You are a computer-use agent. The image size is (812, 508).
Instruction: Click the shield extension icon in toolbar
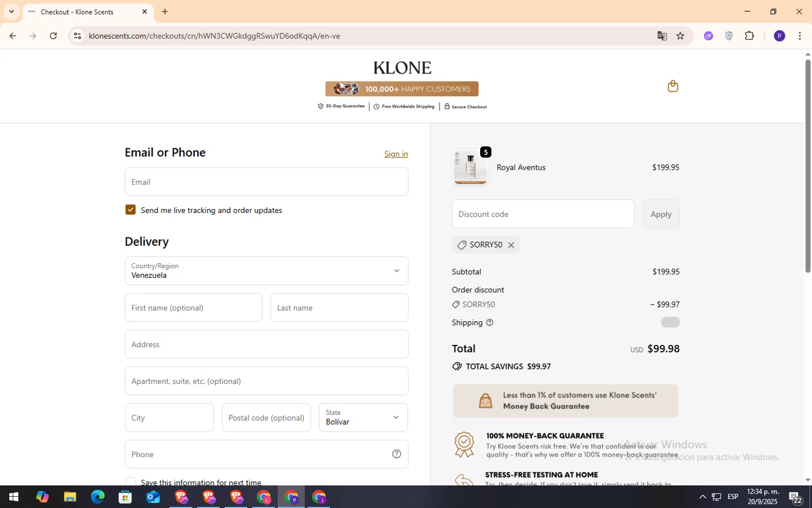[x=729, y=36]
